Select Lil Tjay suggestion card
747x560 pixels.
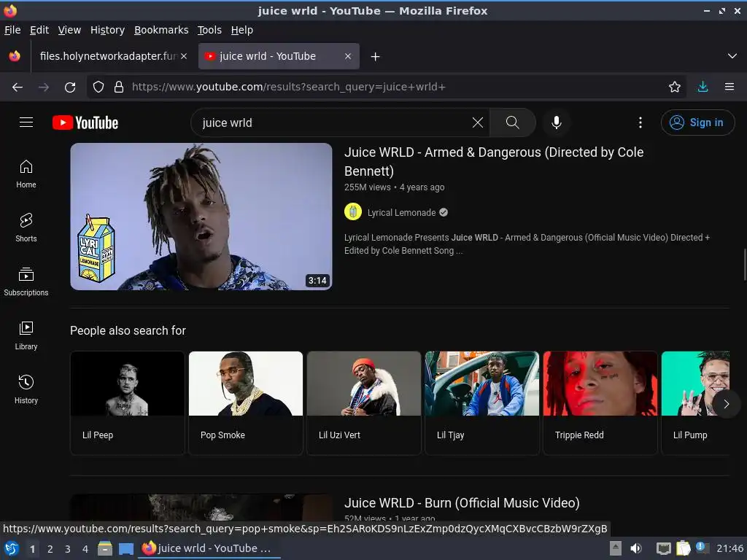tap(481, 402)
